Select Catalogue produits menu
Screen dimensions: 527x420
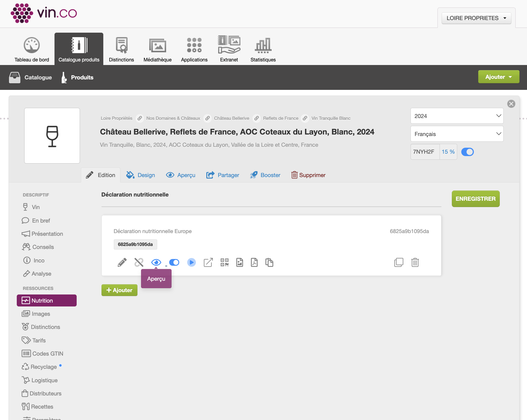pos(79,49)
